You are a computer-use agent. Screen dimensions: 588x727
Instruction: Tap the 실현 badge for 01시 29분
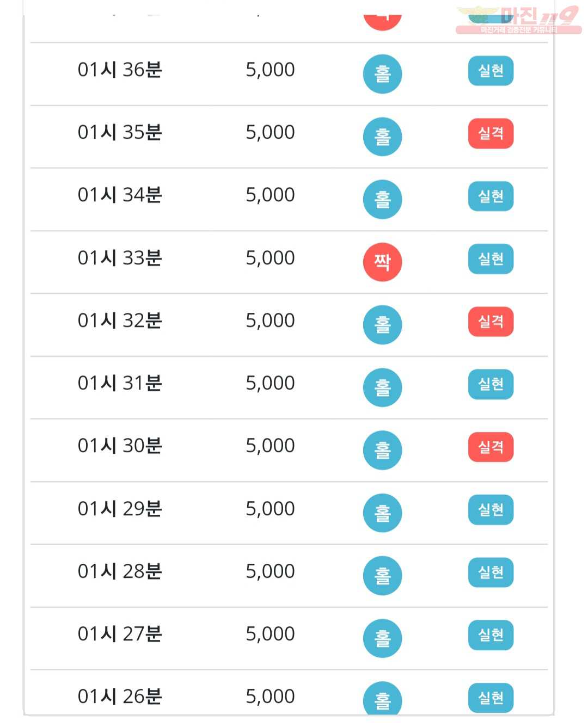coord(491,510)
